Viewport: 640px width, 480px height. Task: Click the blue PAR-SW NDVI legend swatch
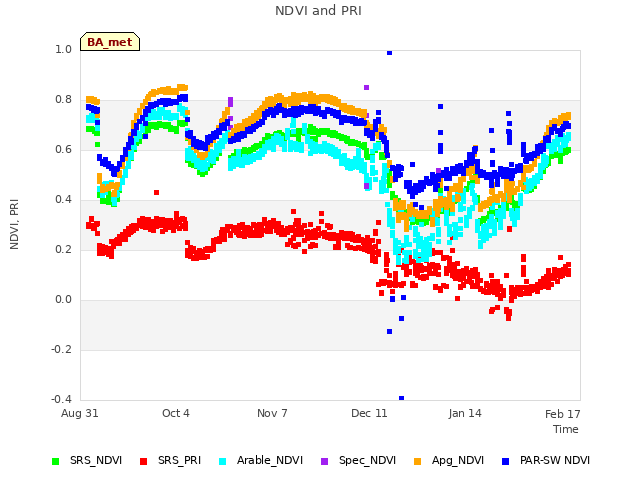tap(506, 461)
